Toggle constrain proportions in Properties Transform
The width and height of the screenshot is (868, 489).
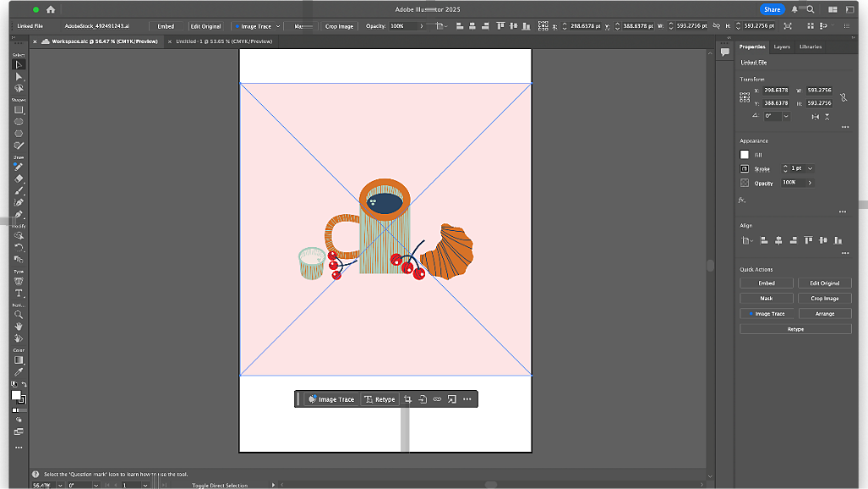843,97
